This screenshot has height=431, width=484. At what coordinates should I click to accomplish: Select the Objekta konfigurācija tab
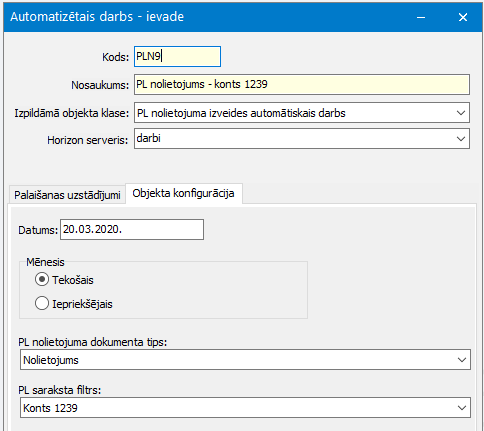pos(183,193)
